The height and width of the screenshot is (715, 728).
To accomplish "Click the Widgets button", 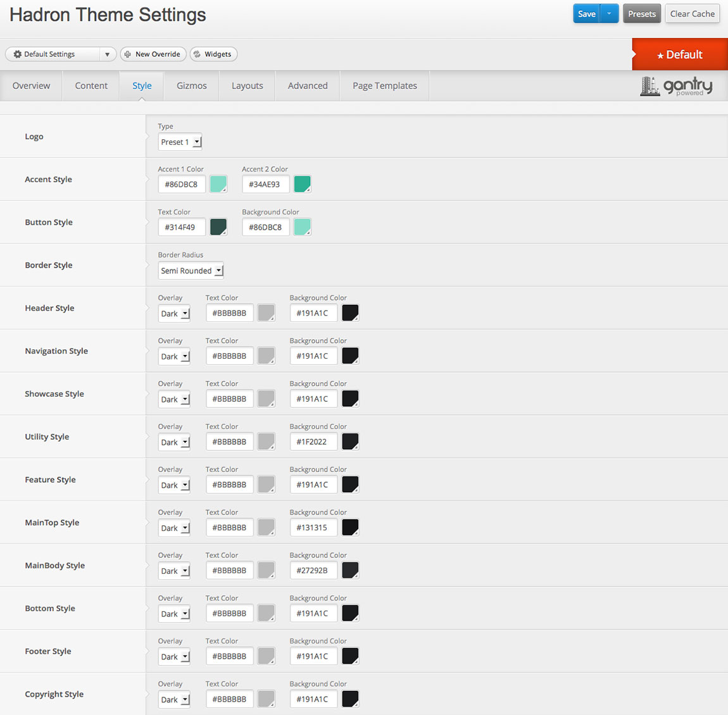I will (213, 54).
